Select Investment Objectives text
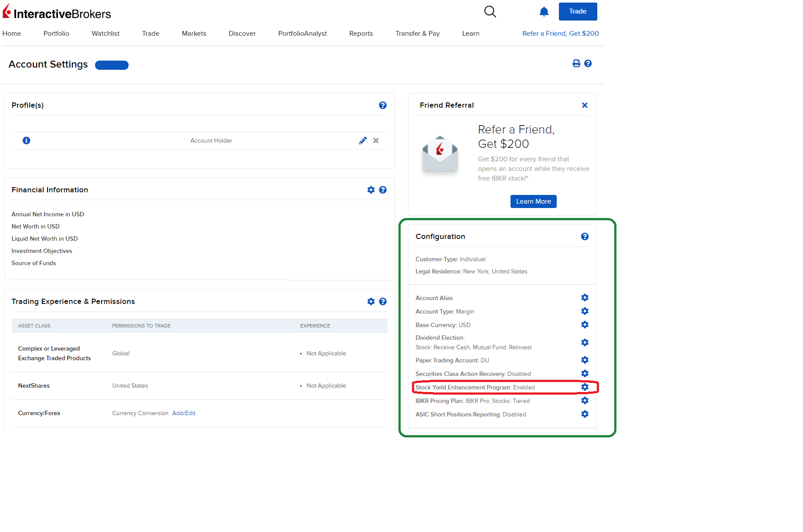The image size is (803, 532). tap(42, 251)
